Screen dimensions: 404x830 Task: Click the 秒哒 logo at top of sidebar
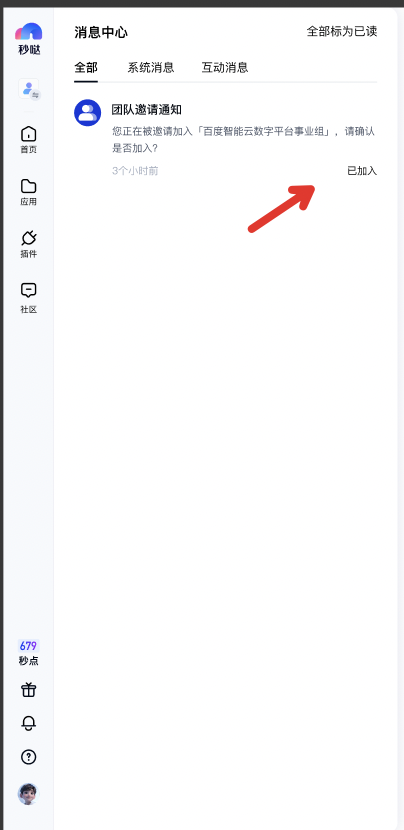tap(29, 39)
